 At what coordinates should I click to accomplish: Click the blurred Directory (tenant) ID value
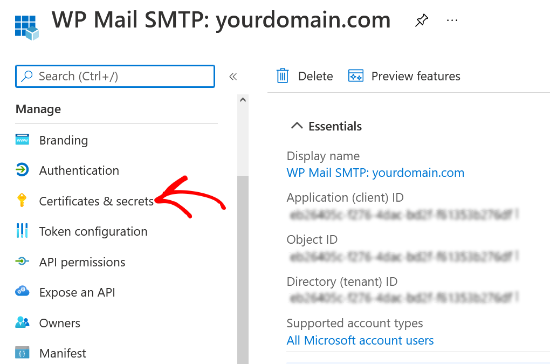point(404,298)
